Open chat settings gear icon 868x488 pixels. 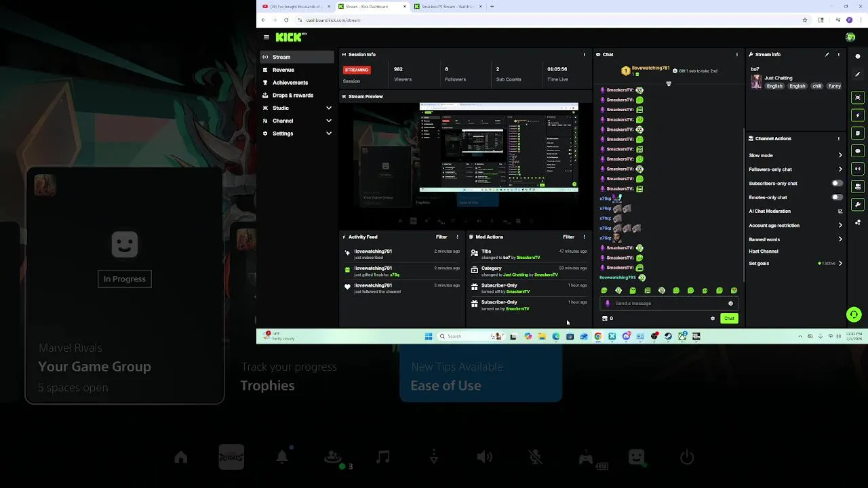coord(713,318)
